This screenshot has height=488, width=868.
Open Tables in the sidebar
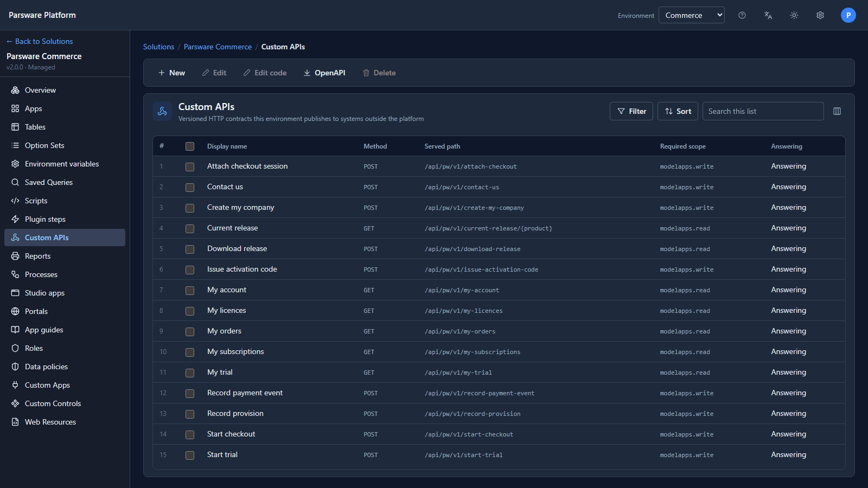click(65, 127)
